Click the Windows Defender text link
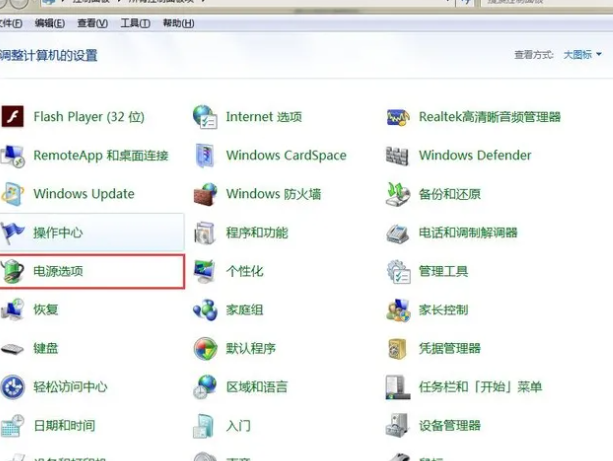 coord(475,155)
